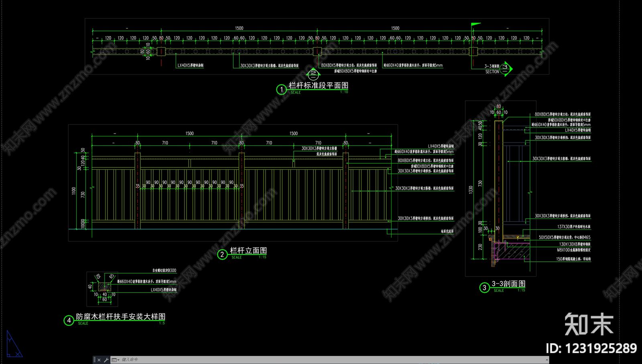
Task: Select title text 防腐木栏杆扶手安装大样图
Action: 121,317
